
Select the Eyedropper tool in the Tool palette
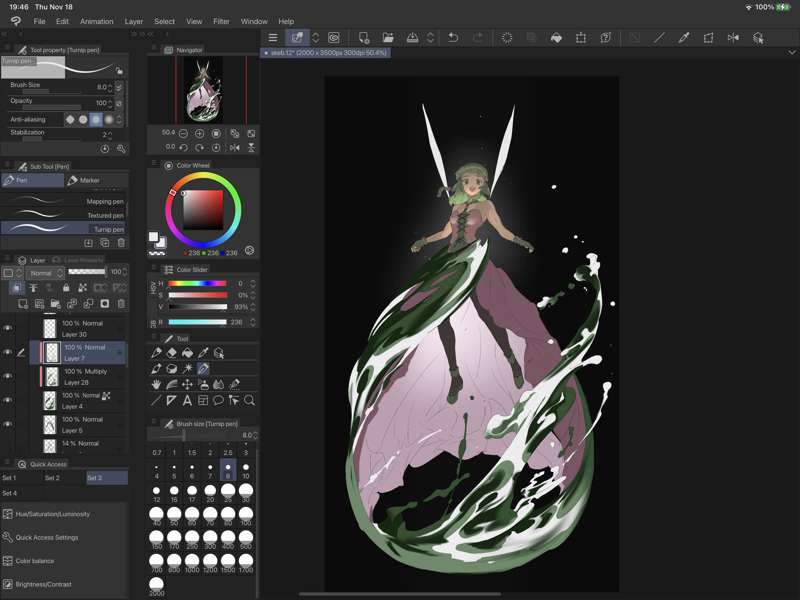203,353
